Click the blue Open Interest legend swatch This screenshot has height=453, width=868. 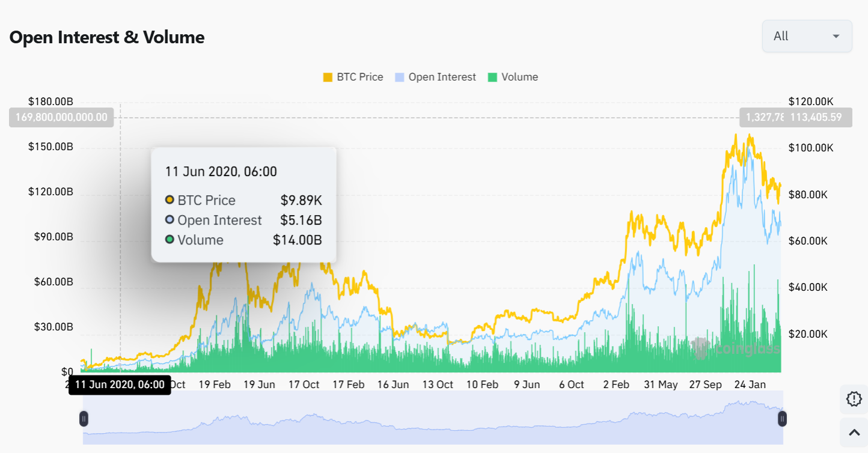(x=399, y=77)
